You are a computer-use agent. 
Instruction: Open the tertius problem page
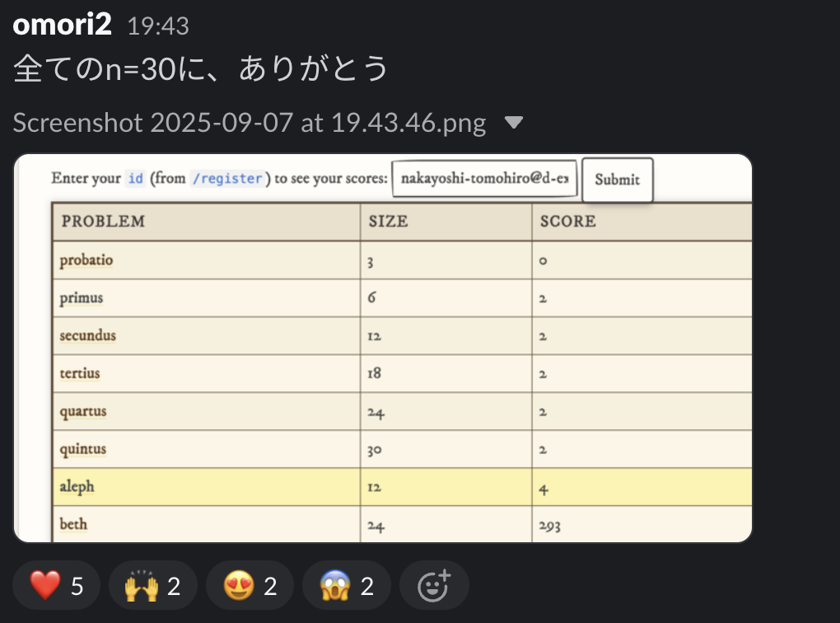(x=79, y=373)
